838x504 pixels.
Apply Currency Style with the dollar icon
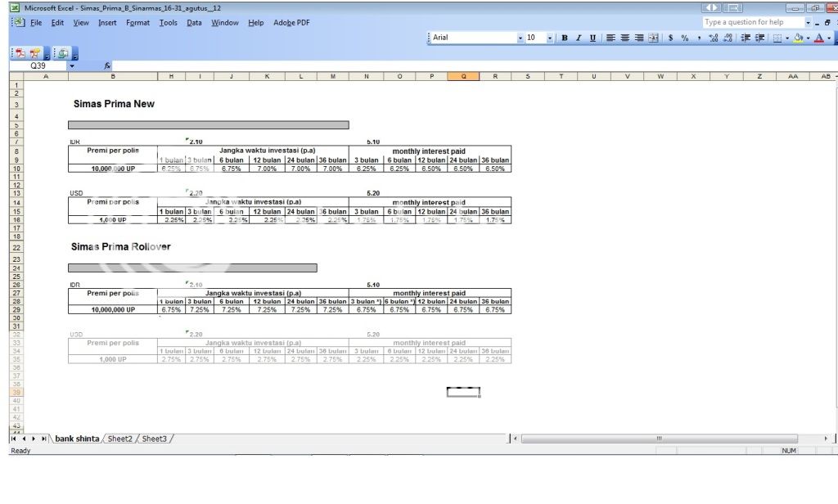tap(671, 38)
